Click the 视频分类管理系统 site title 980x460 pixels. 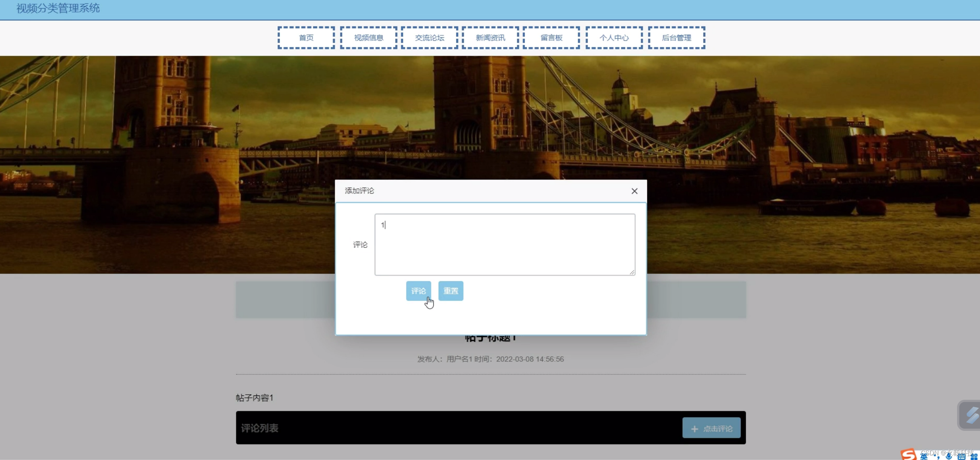point(58,8)
